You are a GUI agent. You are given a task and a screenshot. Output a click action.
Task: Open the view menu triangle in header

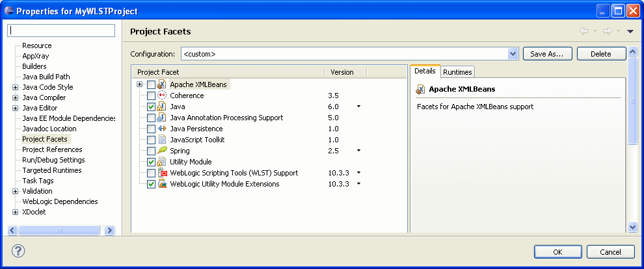(630, 32)
